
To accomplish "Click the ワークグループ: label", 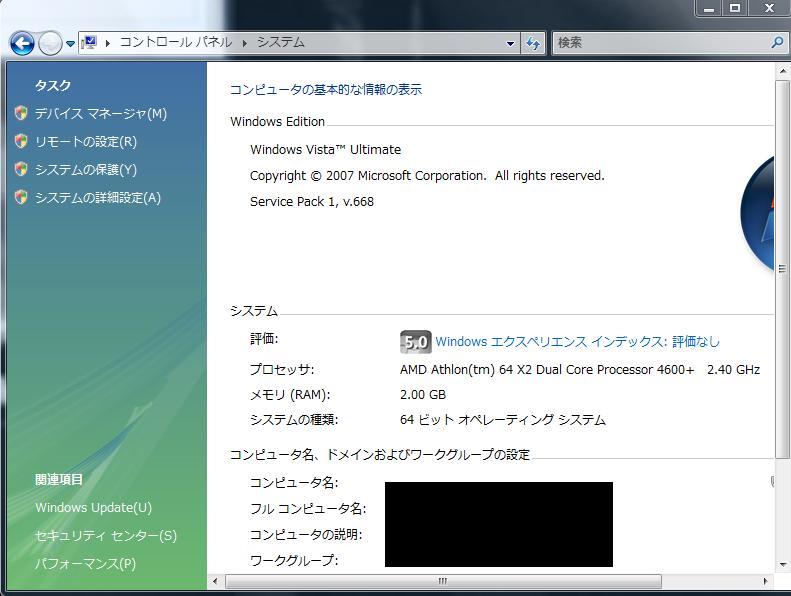I will coord(294,560).
